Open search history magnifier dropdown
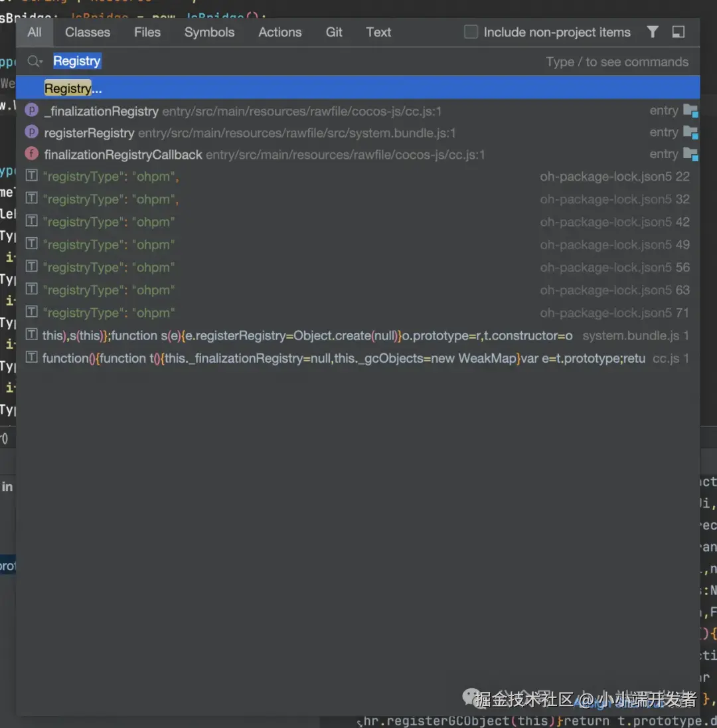The image size is (717, 728). pos(35,61)
